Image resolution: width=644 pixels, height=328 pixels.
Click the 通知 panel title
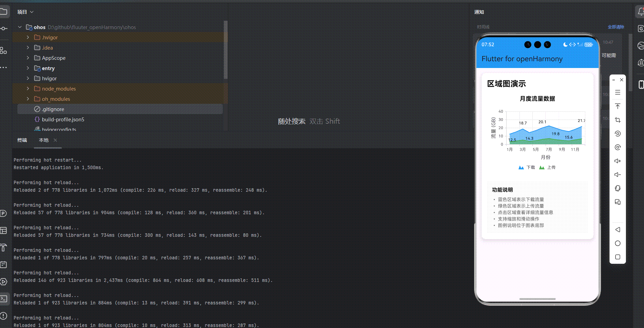click(x=479, y=12)
